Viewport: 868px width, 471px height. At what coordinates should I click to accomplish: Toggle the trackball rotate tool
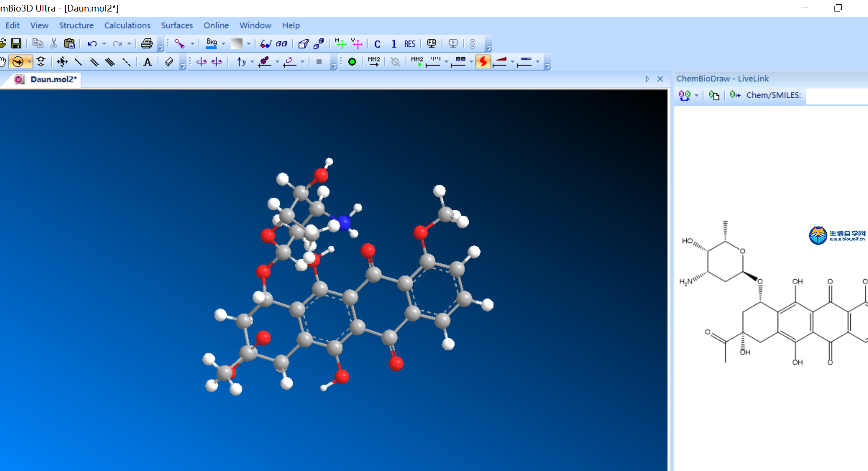[x=18, y=61]
